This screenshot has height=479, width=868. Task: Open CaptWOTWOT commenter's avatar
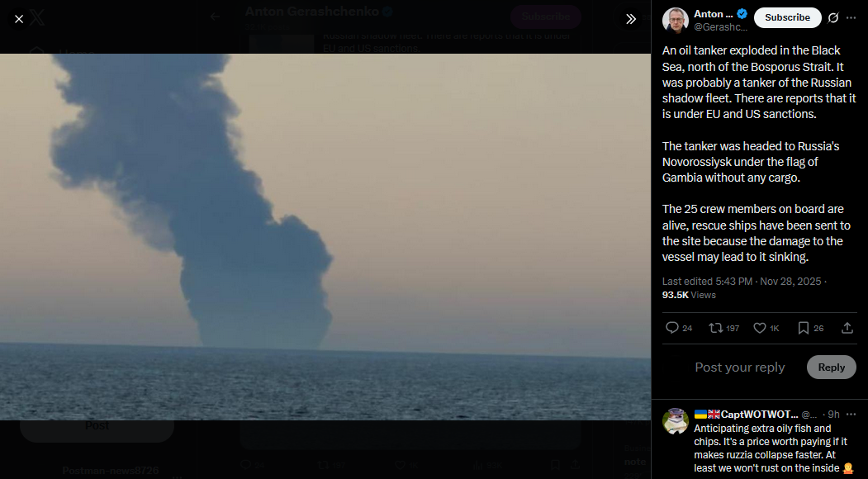[676, 421]
